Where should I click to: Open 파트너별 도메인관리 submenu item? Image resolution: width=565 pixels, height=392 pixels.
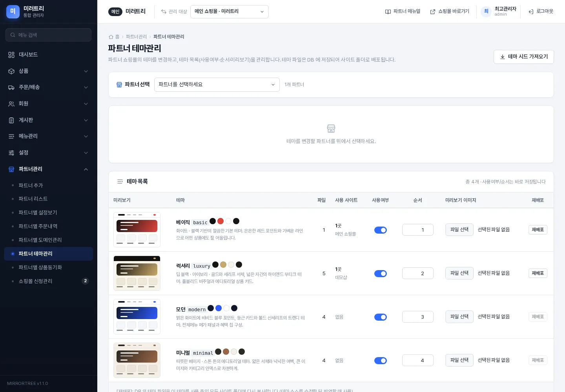[48, 240]
